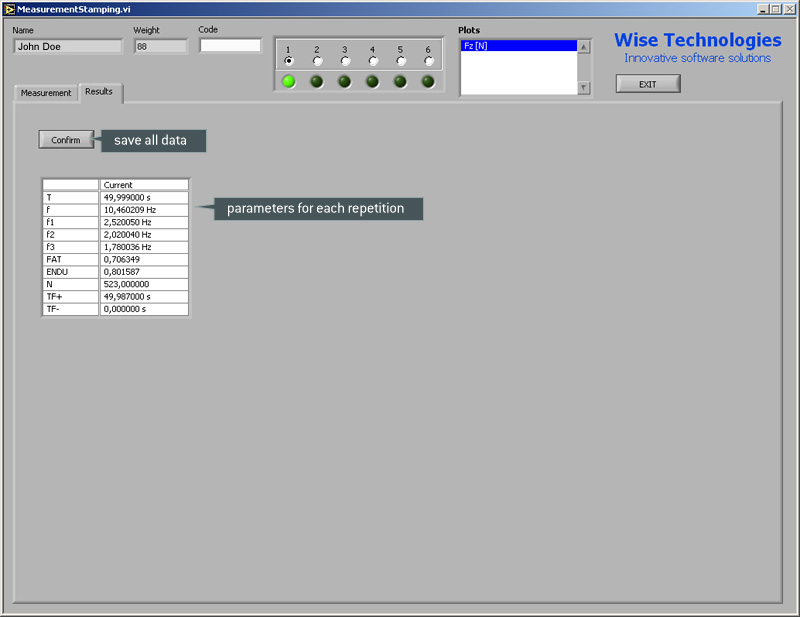
Task: Click the dark LED indicator under 4
Action: (x=372, y=81)
